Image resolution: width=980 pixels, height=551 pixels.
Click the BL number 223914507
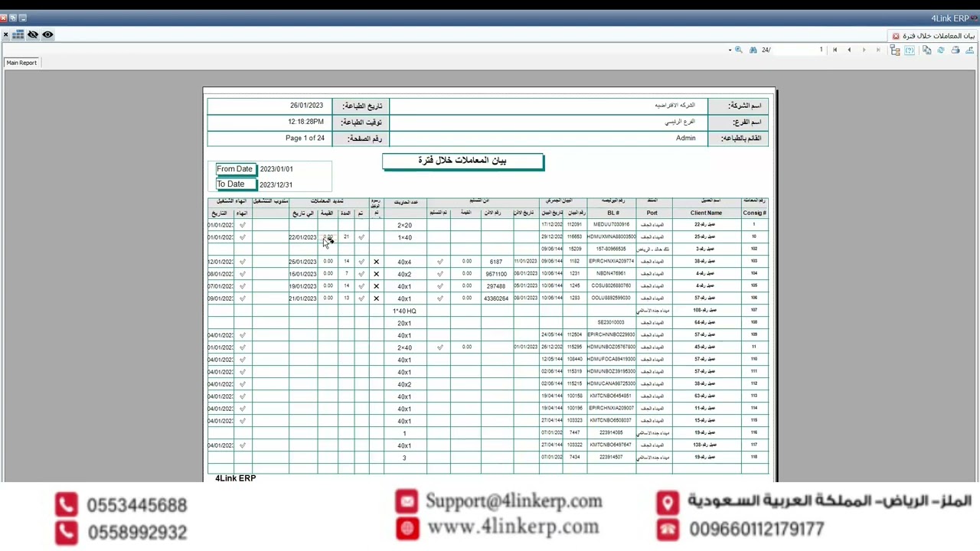[611, 458]
